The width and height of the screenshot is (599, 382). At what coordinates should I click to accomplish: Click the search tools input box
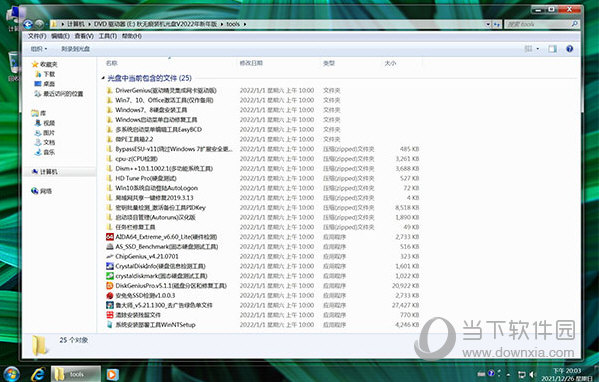(x=542, y=24)
